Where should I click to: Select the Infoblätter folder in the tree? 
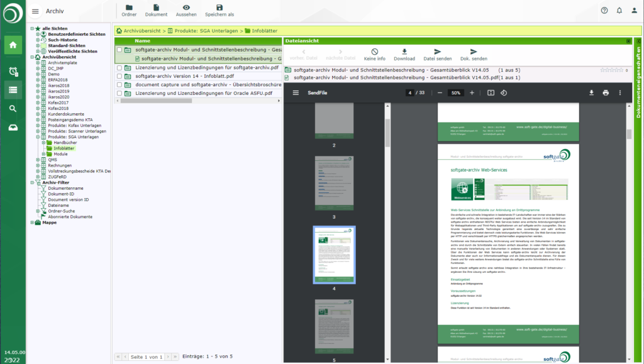coord(64,148)
